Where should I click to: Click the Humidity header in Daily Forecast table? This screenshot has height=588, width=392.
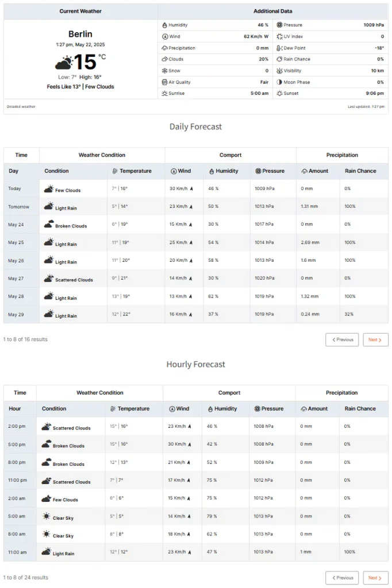click(224, 171)
